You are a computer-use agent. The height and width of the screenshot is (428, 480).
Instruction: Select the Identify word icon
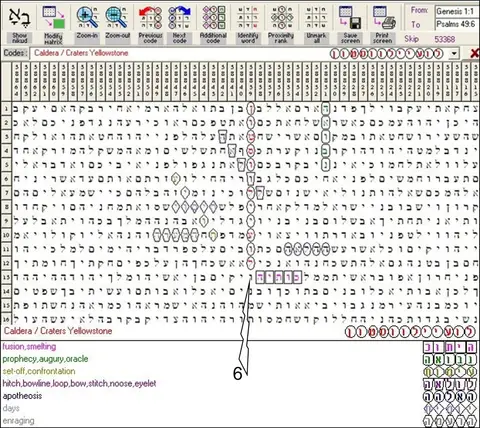point(248,17)
